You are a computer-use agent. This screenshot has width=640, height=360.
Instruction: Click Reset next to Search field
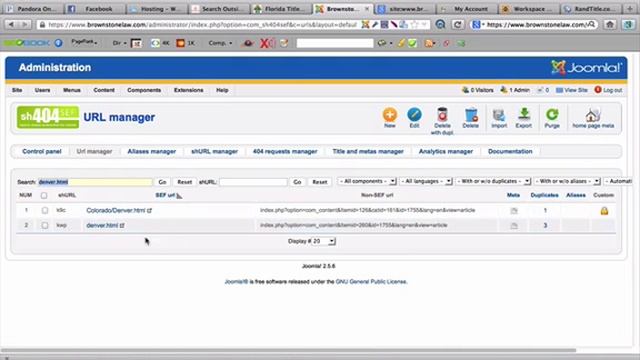point(184,182)
